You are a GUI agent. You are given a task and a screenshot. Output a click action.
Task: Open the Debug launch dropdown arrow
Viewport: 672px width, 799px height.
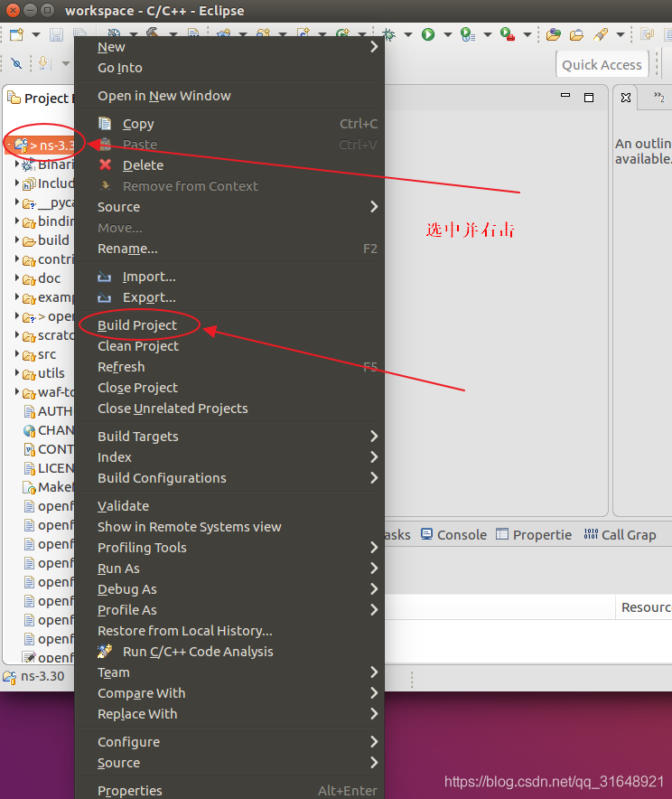[407, 34]
